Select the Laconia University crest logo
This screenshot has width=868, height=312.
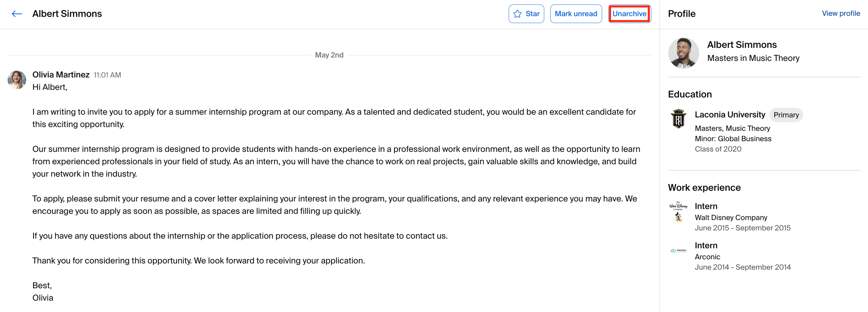(x=679, y=119)
